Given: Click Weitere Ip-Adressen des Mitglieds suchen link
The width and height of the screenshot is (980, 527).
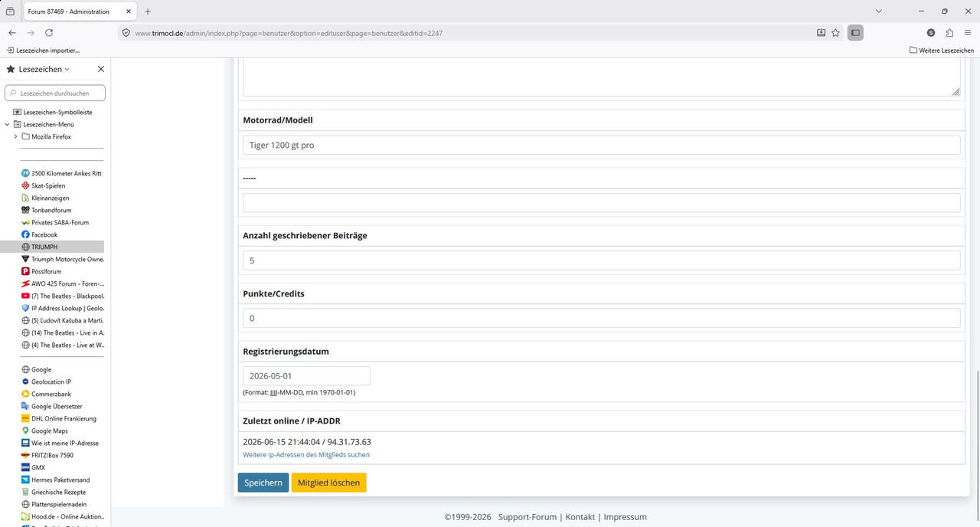Looking at the screenshot, I should tap(306, 455).
